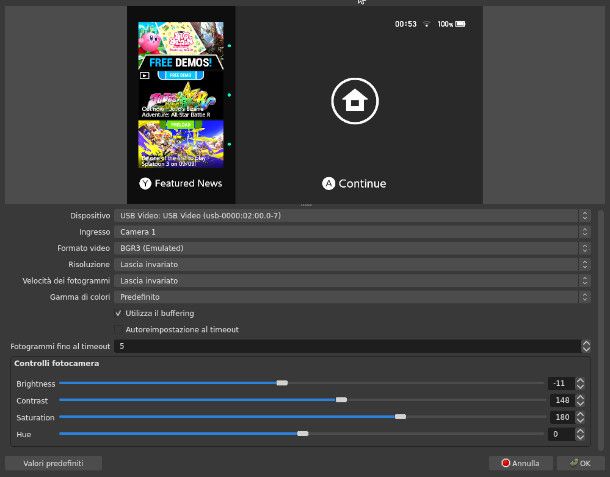Open the Dispositivo dropdown
Screen dimensions: 610x477
352,216
